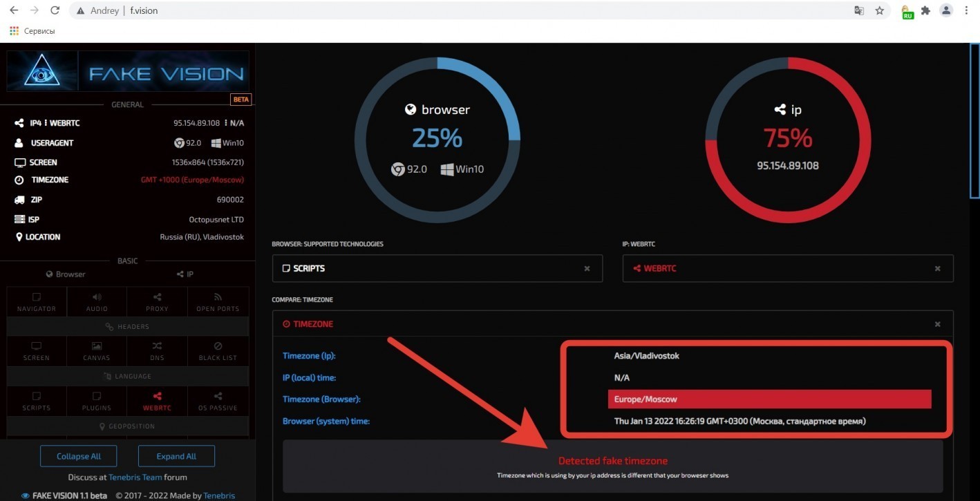This screenshot has height=501, width=980.
Task: Click the Asia/Vladivostok timezone value
Action: click(647, 356)
